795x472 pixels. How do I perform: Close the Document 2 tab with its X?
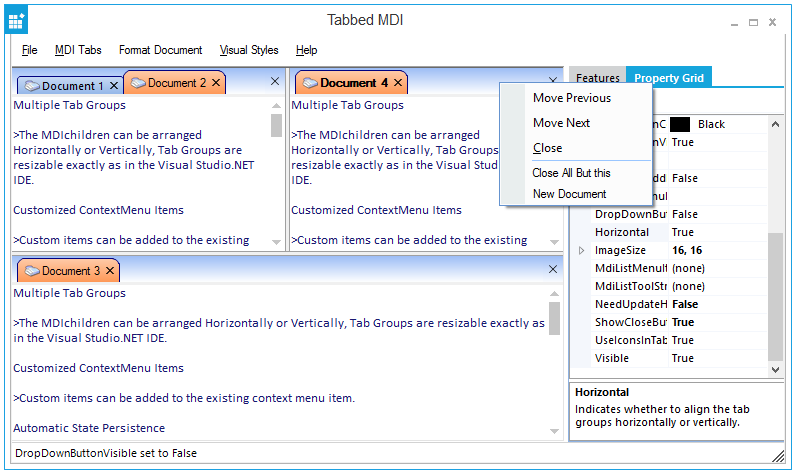tap(216, 83)
